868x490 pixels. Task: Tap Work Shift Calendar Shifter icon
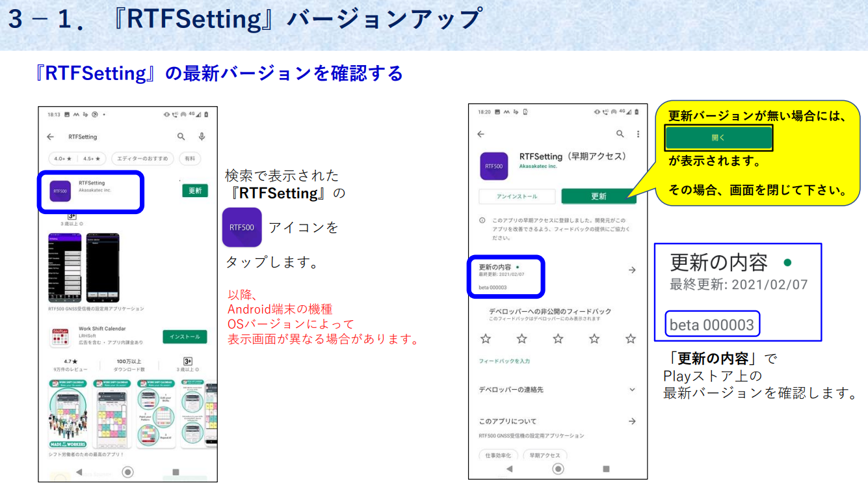tap(60, 336)
